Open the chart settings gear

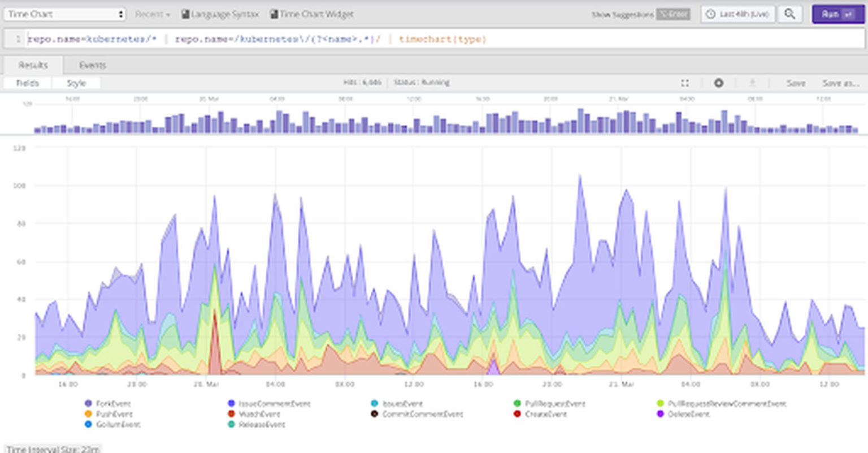[718, 83]
